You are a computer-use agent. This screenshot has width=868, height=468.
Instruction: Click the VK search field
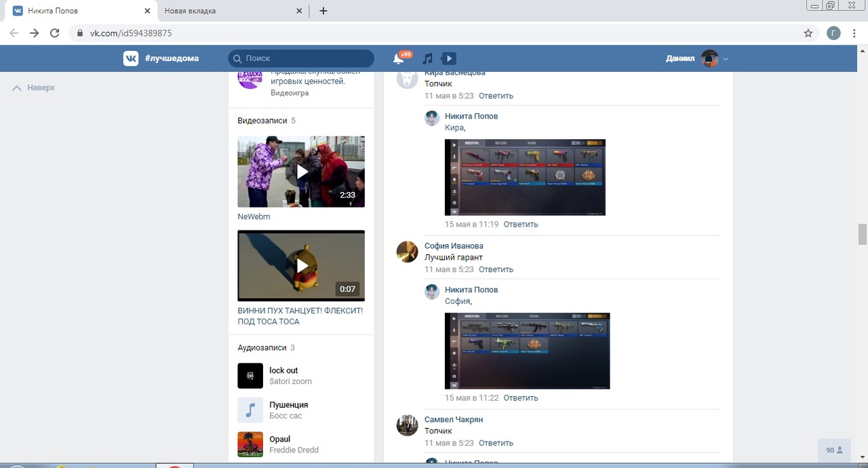pyautogui.click(x=301, y=59)
